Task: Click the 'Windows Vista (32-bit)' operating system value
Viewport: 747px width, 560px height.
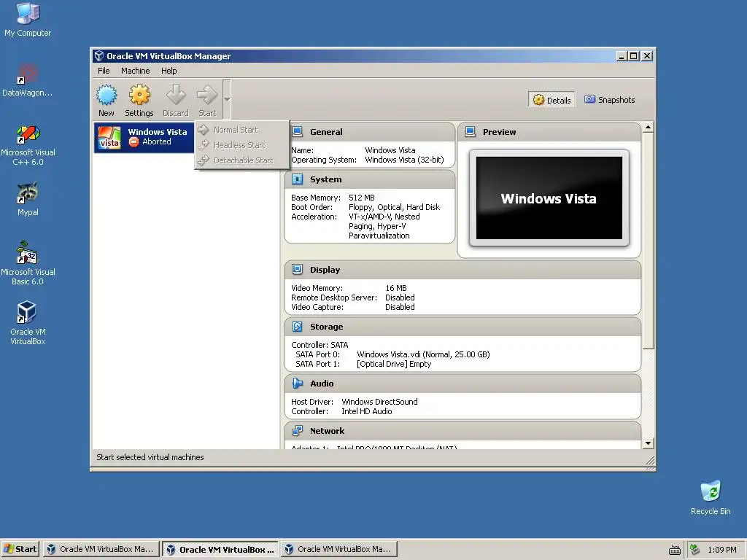Action: point(404,160)
